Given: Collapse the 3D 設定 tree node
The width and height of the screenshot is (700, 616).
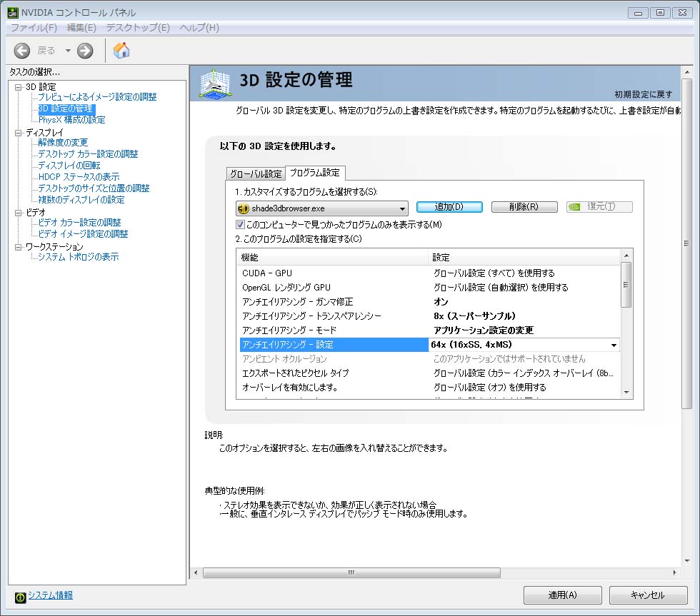Looking at the screenshot, I should (x=19, y=87).
